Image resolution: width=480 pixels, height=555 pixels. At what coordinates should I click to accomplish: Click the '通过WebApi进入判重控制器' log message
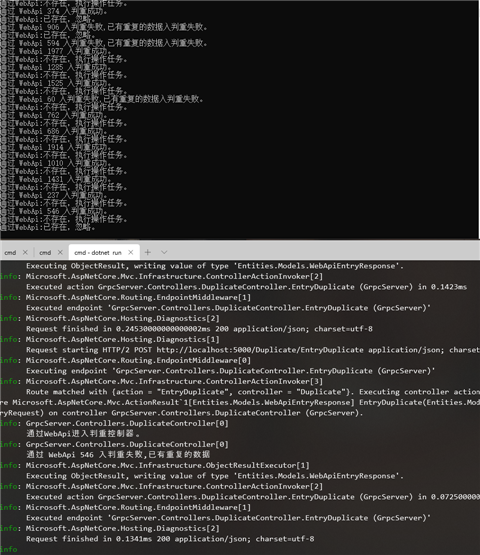pyautogui.click(x=83, y=434)
